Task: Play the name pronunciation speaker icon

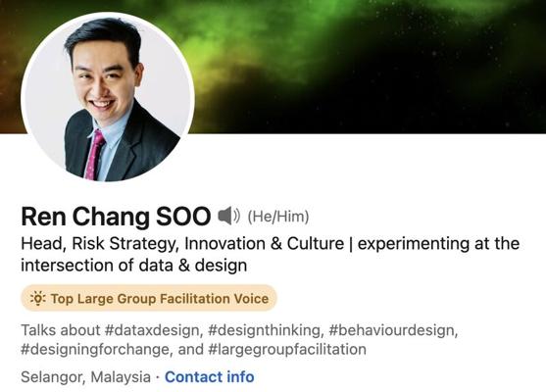Action: [x=229, y=216]
